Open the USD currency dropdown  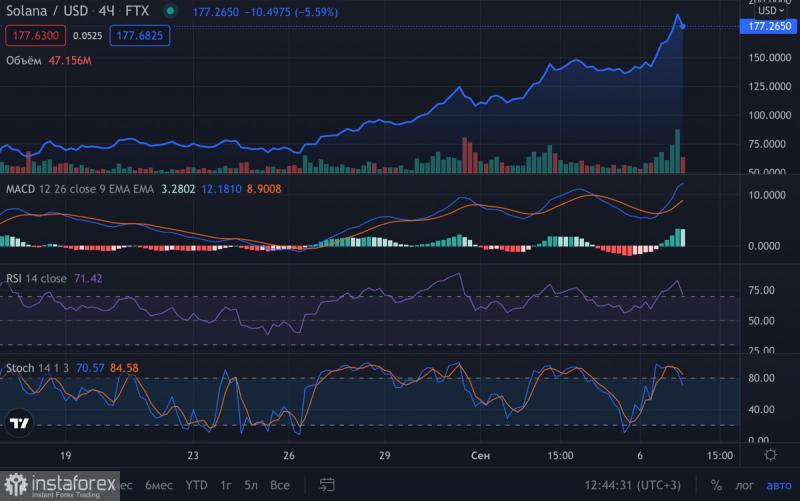pos(769,11)
